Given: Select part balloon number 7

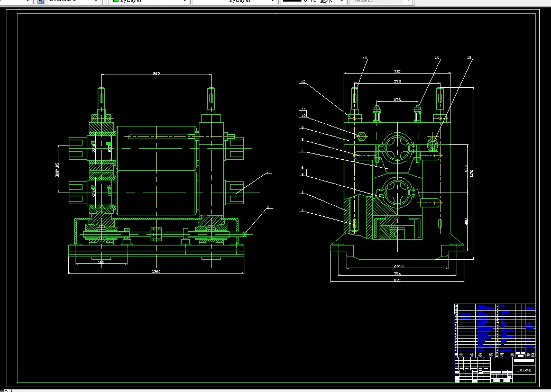Looking at the screenshot, I should 302,151.
